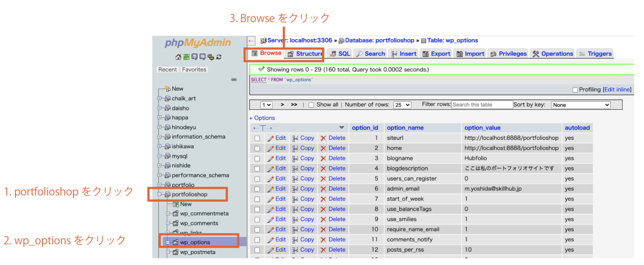Image resolution: width=644 pixels, height=265 pixels.
Task: Click the chain link icon in sidebar
Action: 233,79
